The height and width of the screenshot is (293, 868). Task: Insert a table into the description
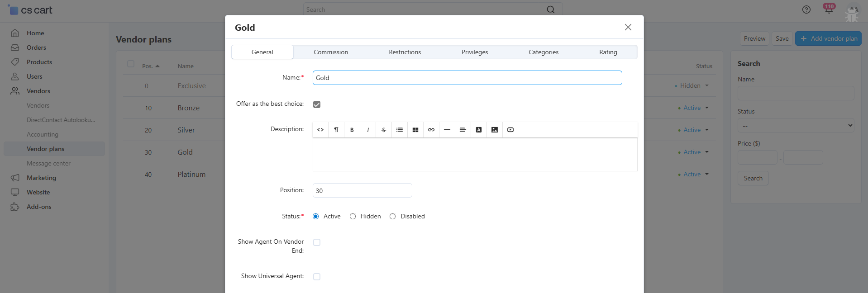point(415,130)
